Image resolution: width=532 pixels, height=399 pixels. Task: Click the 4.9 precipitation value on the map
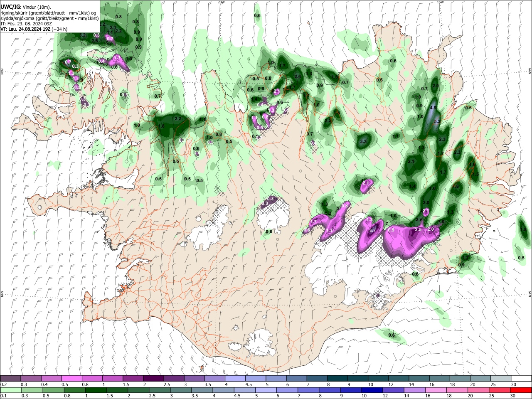[433, 108]
